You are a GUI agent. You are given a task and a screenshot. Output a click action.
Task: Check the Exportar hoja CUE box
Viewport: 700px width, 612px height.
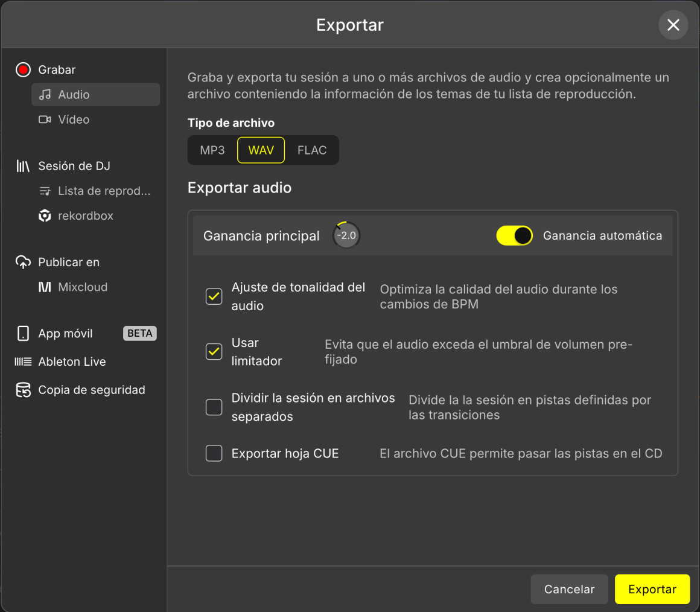214,453
